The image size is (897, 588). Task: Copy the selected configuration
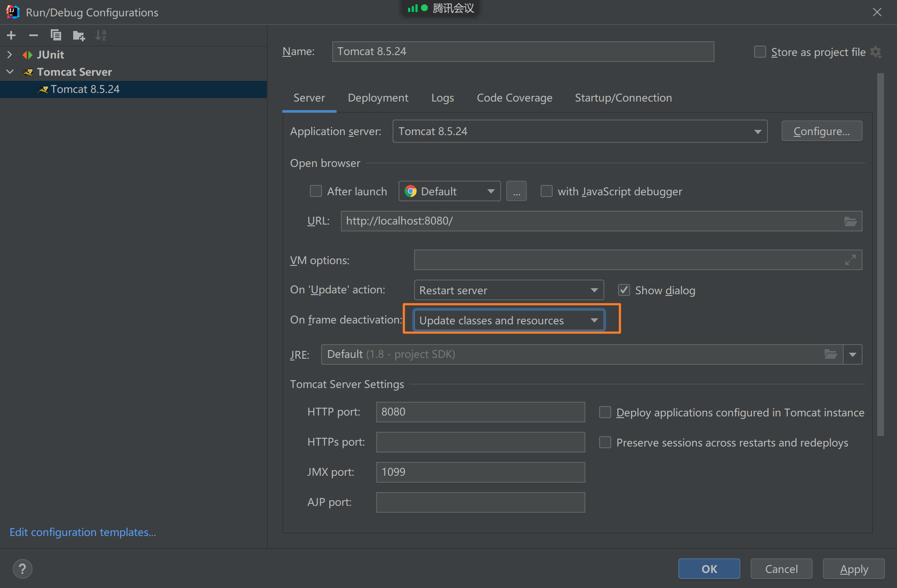point(56,35)
